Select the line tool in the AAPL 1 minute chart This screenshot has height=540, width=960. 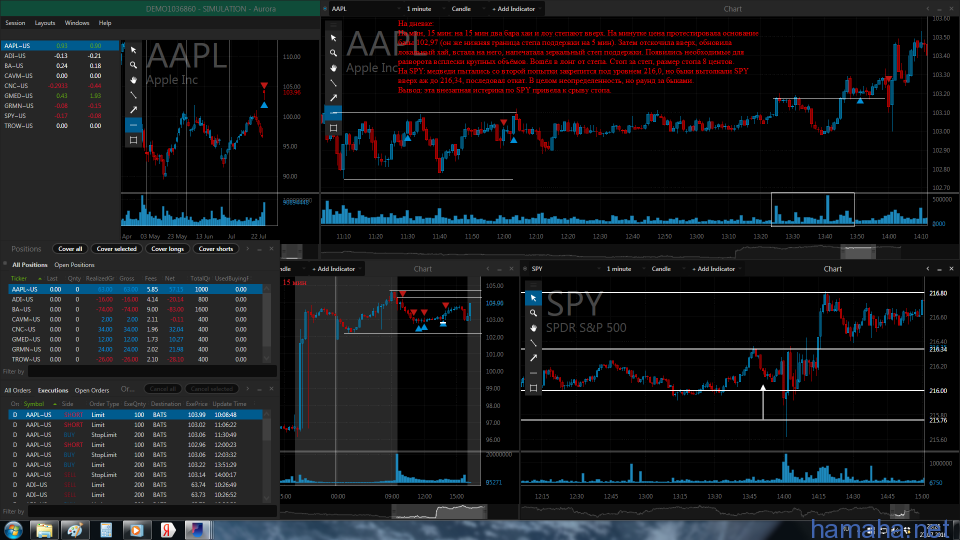pos(333,83)
